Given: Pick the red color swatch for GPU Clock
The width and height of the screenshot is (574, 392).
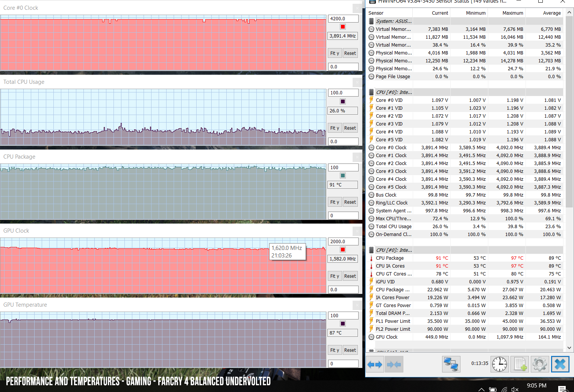Looking at the screenshot, I should [x=343, y=250].
